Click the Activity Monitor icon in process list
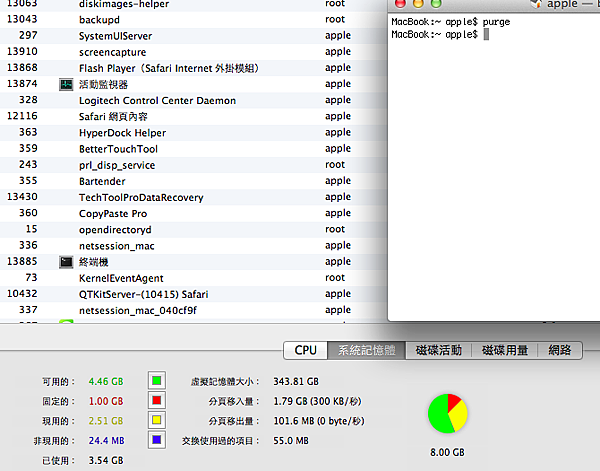Screen dimensions: 600x471 66,85
